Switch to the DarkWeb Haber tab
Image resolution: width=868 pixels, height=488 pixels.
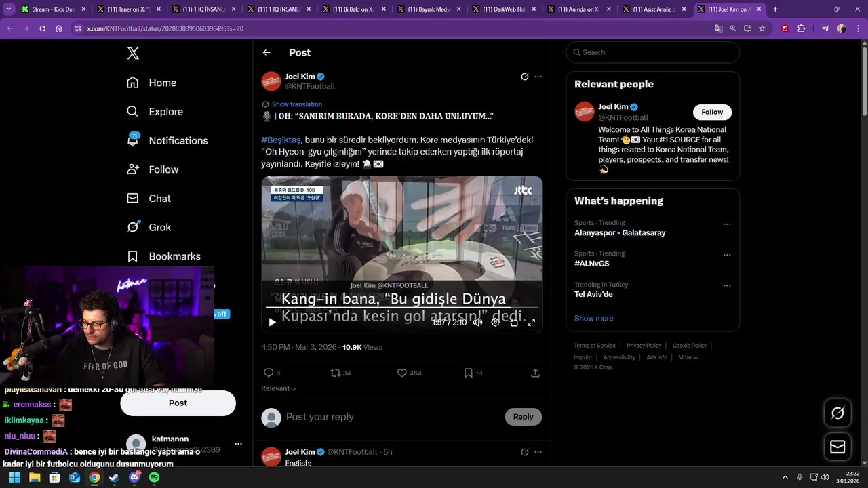[502, 9]
